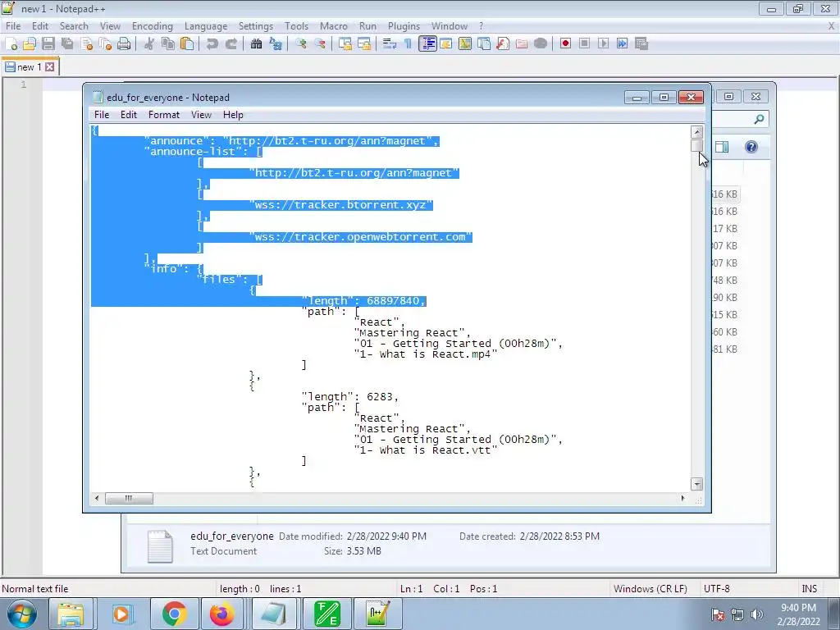
Task: Open Explorer help with question mark icon
Action: [751, 147]
